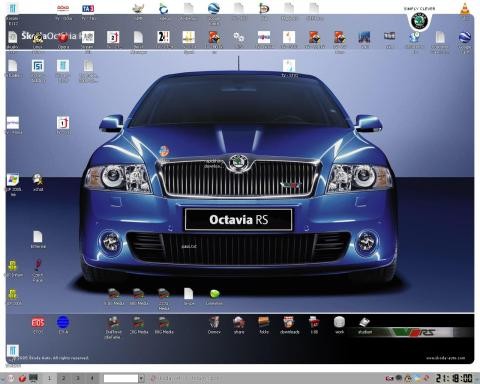Open the gears settings desktop icon
Image resolution: width=480 pixels, height=384 pixels.
[x=239, y=37]
